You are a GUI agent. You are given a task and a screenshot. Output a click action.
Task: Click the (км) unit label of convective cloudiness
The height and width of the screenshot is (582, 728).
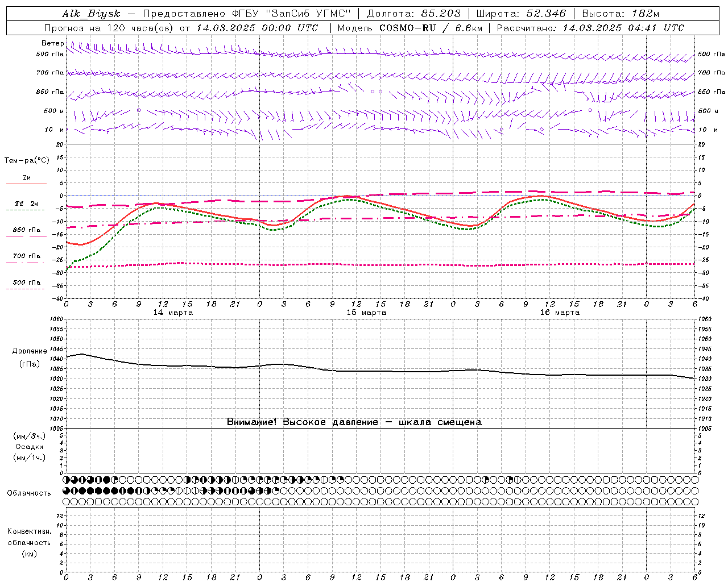[x=30, y=554]
